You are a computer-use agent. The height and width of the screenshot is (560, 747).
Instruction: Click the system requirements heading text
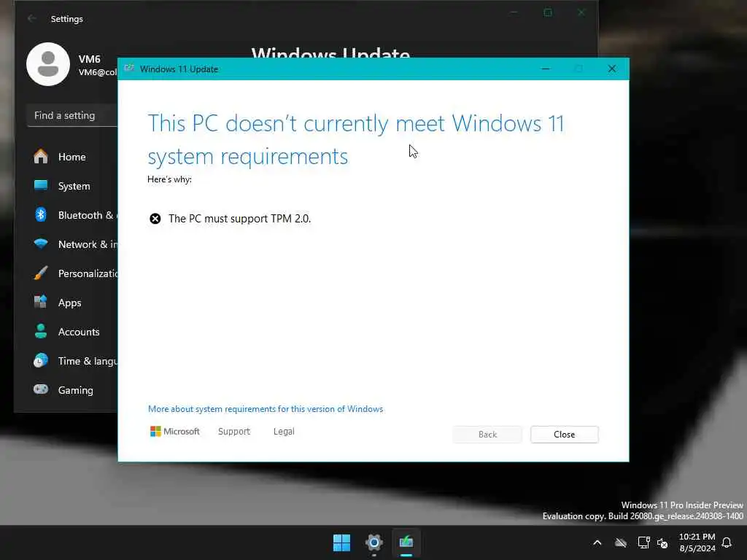click(356, 140)
